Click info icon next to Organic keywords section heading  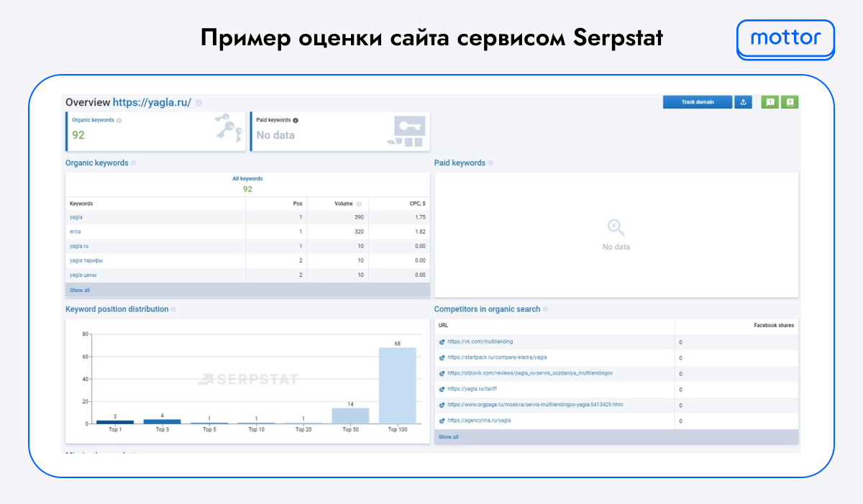(134, 163)
